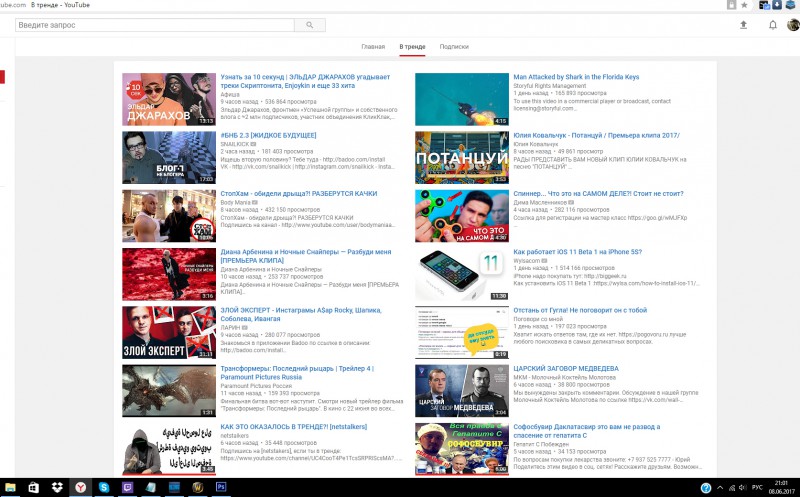Open the netstalkers channel name link
This screenshot has height=497, width=800.
(234, 436)
